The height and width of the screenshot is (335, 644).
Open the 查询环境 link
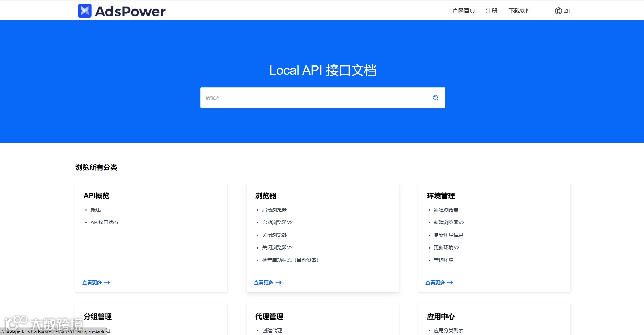[x=444, y=260]
